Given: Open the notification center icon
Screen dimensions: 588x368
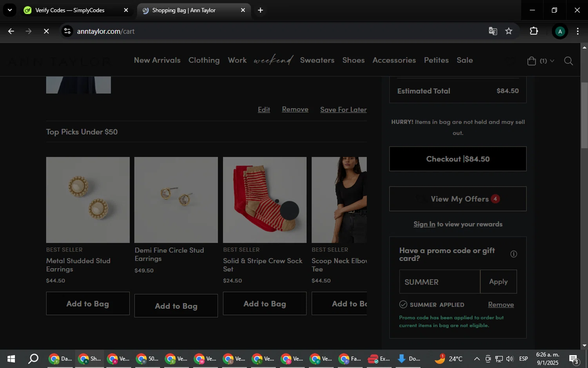Looking at the screenshot, I should coord(574,359).
